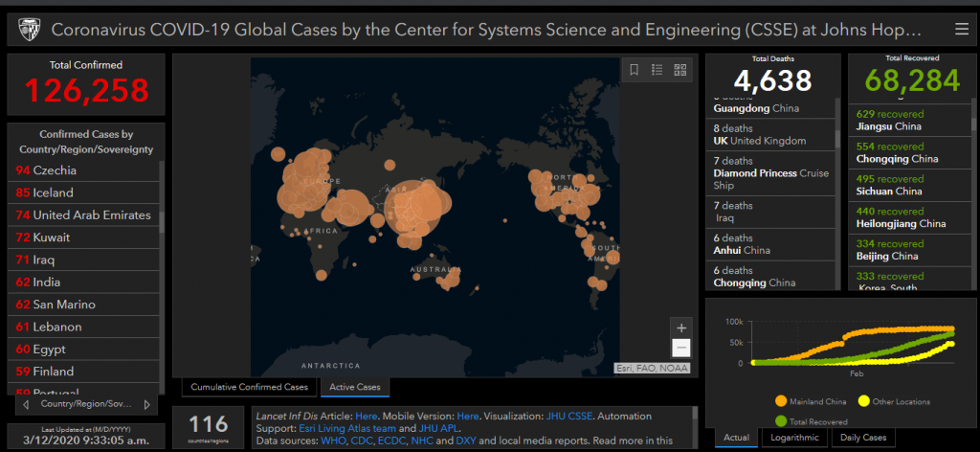
Task: Select United Arab Emirates in the list
Action: [84, 215]
